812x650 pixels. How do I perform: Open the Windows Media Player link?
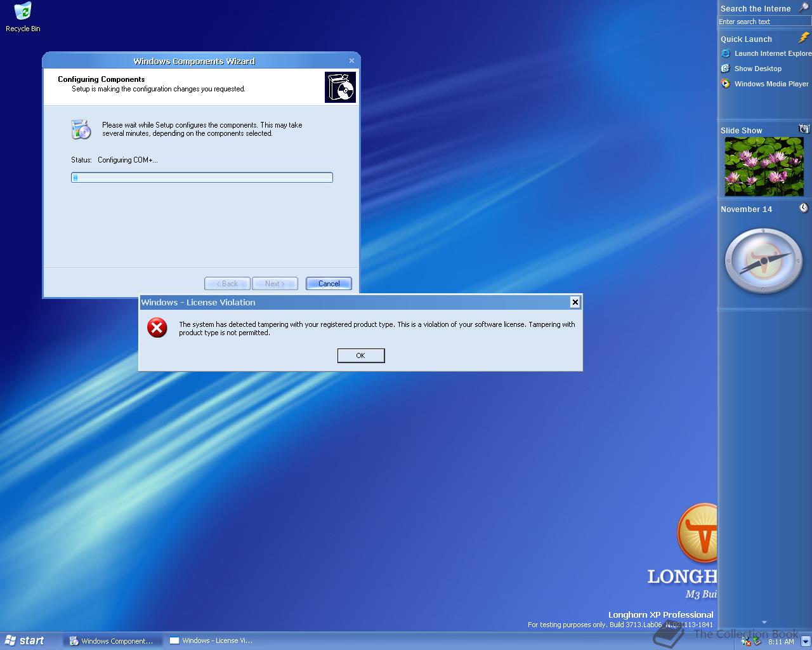[x=771, y=84]
